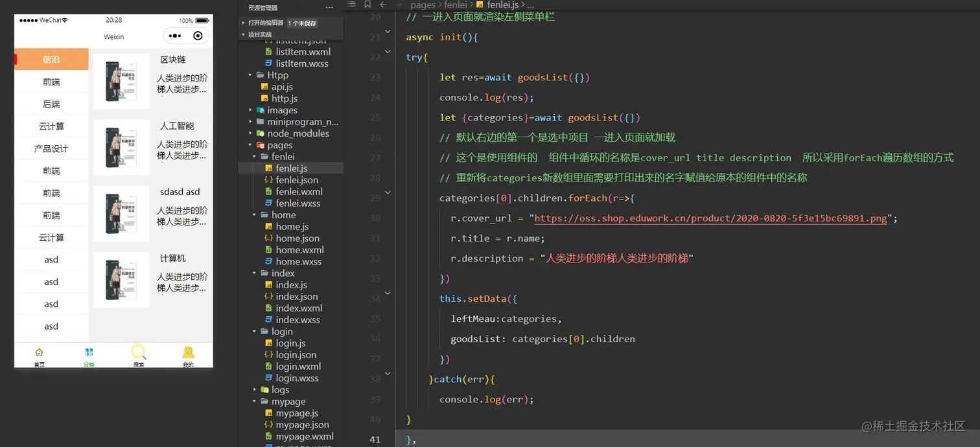The width and height of the screenshot is (980, 447).
Task: Click the 资源管理器 panel title
Action: point(262,8)
